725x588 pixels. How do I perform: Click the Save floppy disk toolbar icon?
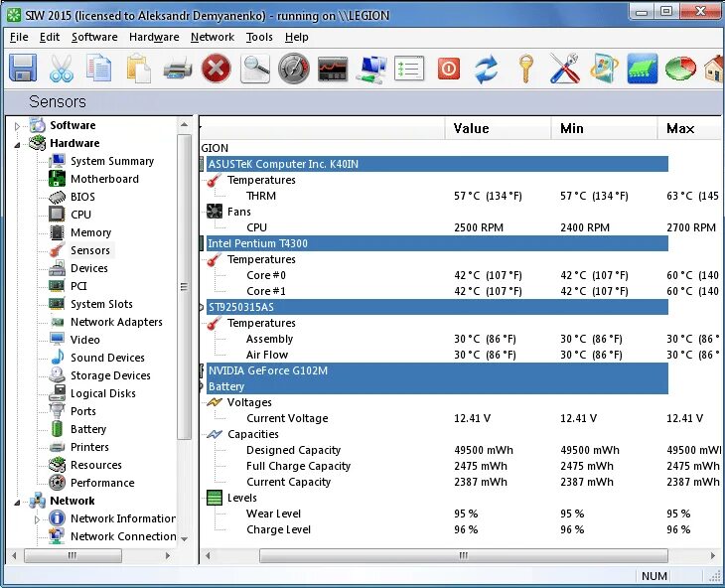click(23, 69)
